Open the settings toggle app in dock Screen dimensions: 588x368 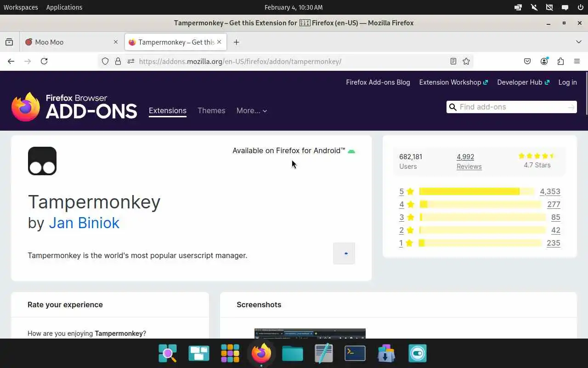[x=418, y=353]
